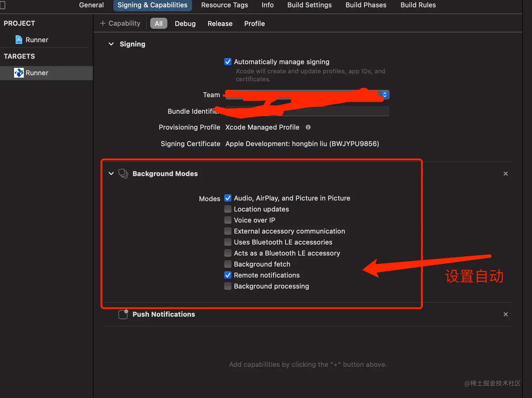Go to the Info tab
The image size is (532, 398).
[x=268, y=5]
